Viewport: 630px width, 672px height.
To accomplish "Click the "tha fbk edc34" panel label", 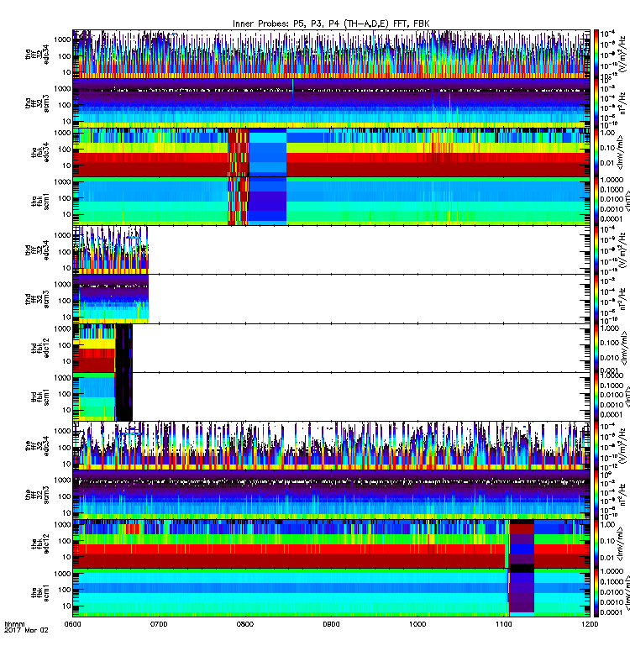I will [x=40, y=152].
